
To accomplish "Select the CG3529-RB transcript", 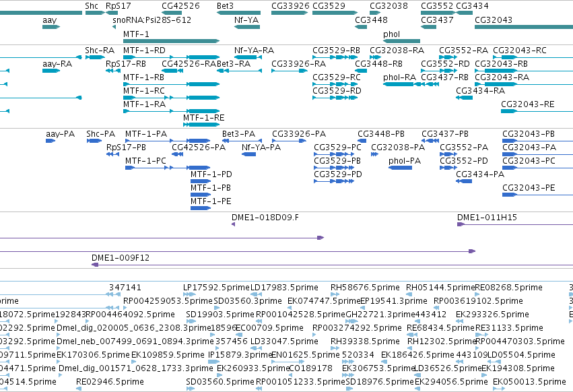I will point(335,57).
